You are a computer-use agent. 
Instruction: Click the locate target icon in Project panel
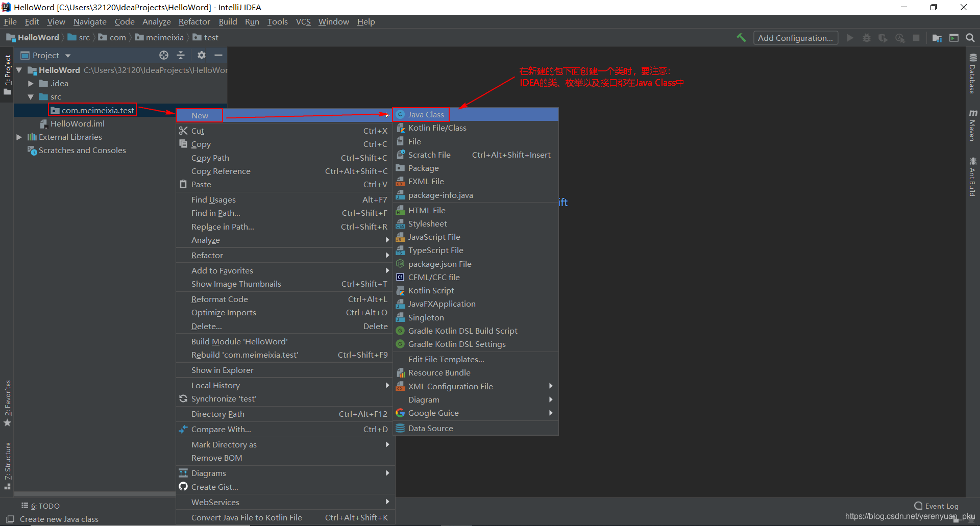pos(164,55)
